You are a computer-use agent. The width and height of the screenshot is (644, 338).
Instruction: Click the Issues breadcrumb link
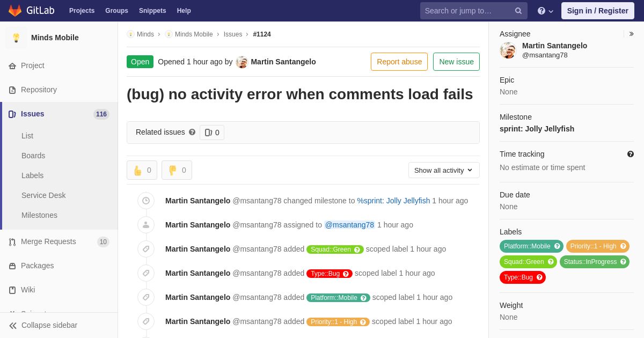(x=233, y=34)
